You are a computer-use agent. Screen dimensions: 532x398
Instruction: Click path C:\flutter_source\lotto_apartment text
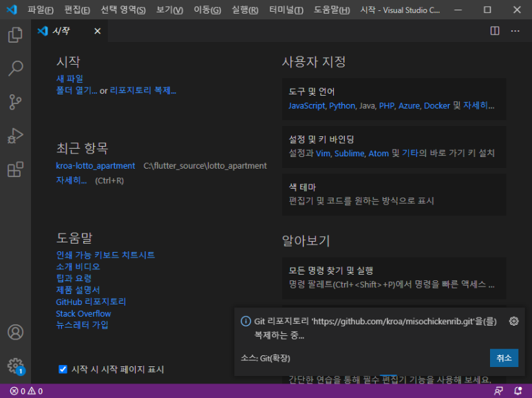205,166
